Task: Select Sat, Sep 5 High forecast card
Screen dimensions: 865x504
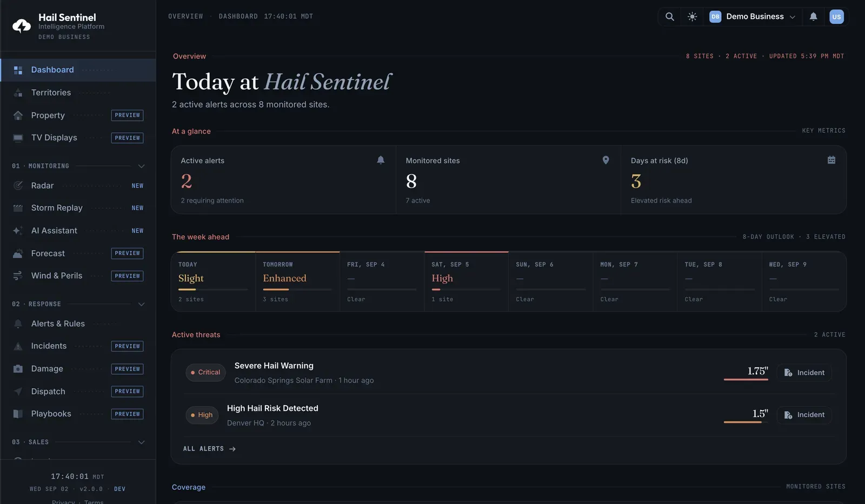Action: click(466, 281)
